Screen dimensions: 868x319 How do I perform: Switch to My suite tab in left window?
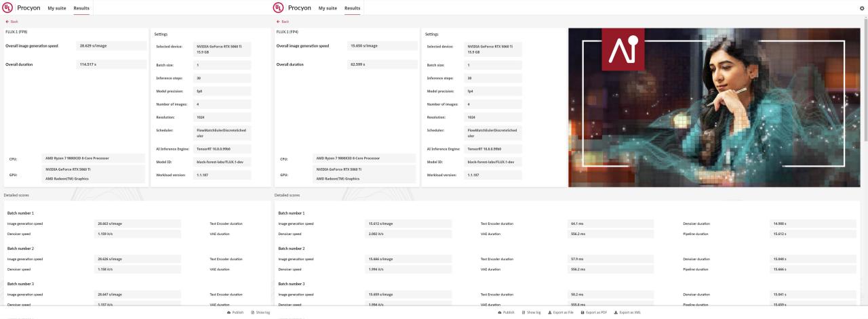57,8
